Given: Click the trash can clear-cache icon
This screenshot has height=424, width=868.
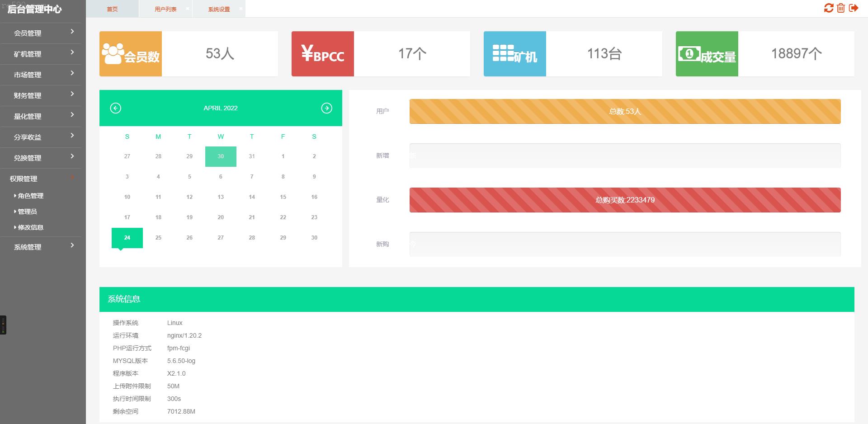Looking at the screenshot, I should [841, 8].
